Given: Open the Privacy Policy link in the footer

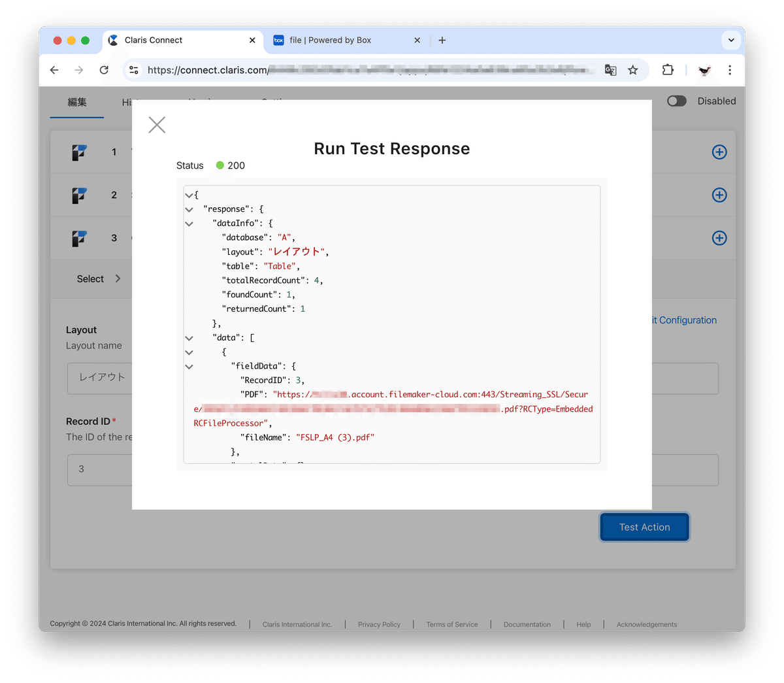Looking at the screenshot, I should pyautogui.click(x=379, y=624).
